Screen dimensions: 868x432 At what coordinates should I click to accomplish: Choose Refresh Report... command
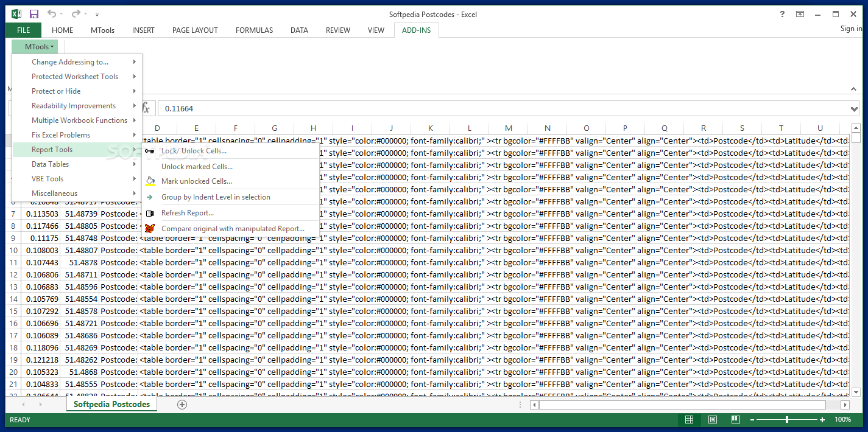click(230, 212)
